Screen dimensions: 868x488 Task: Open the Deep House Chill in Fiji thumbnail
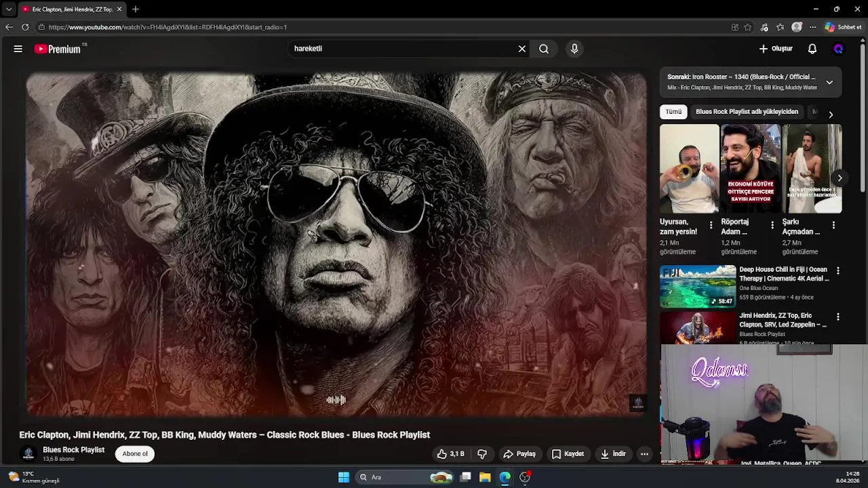coord(698,286)
